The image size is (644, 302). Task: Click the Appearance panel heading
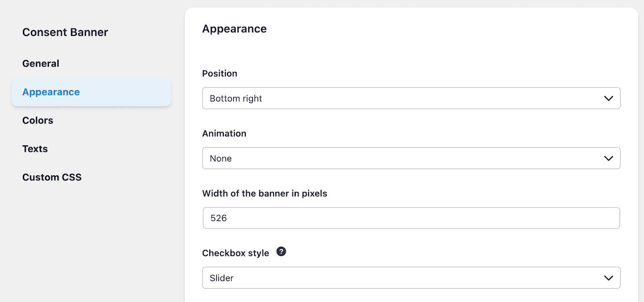234,29
